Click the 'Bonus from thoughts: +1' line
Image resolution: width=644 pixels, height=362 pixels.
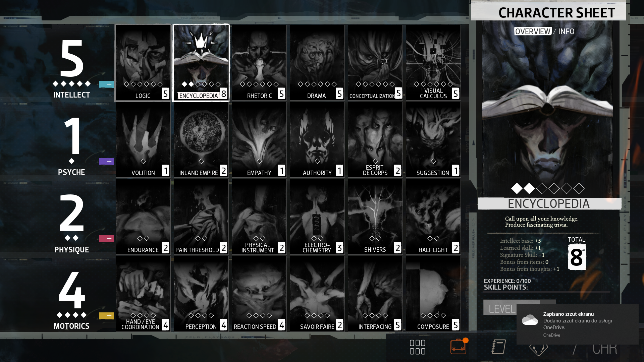(530, 269)
